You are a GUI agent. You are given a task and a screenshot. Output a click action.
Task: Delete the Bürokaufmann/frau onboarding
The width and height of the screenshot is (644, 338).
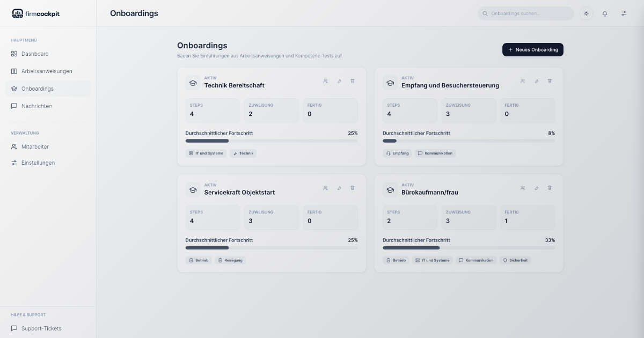[x=550, y=188]
